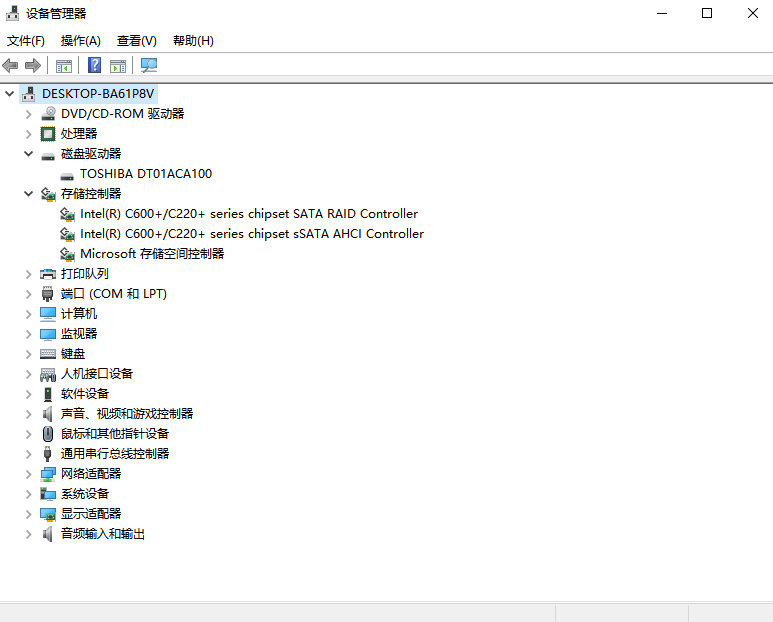Open the 文件(F) menu

[26, 41]
